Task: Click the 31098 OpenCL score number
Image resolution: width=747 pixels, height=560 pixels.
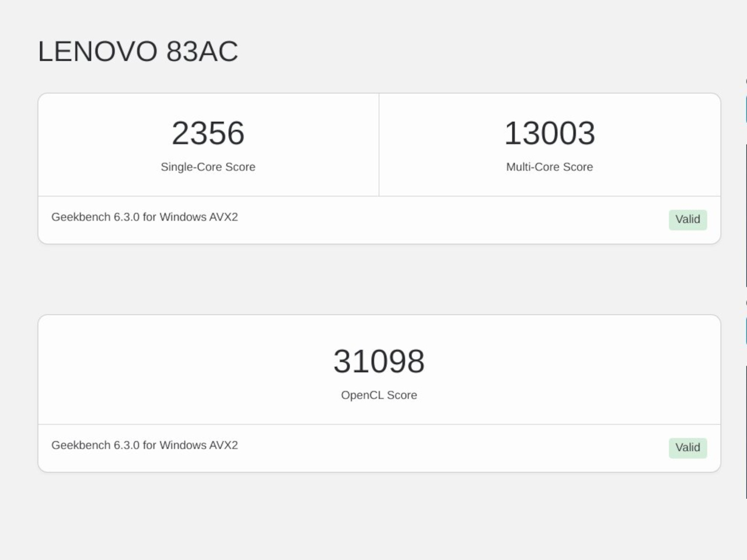Action: (379, 361)
